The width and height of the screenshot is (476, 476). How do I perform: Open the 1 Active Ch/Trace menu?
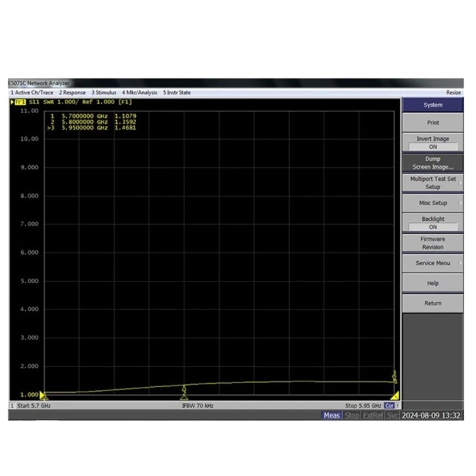(32, 93)
